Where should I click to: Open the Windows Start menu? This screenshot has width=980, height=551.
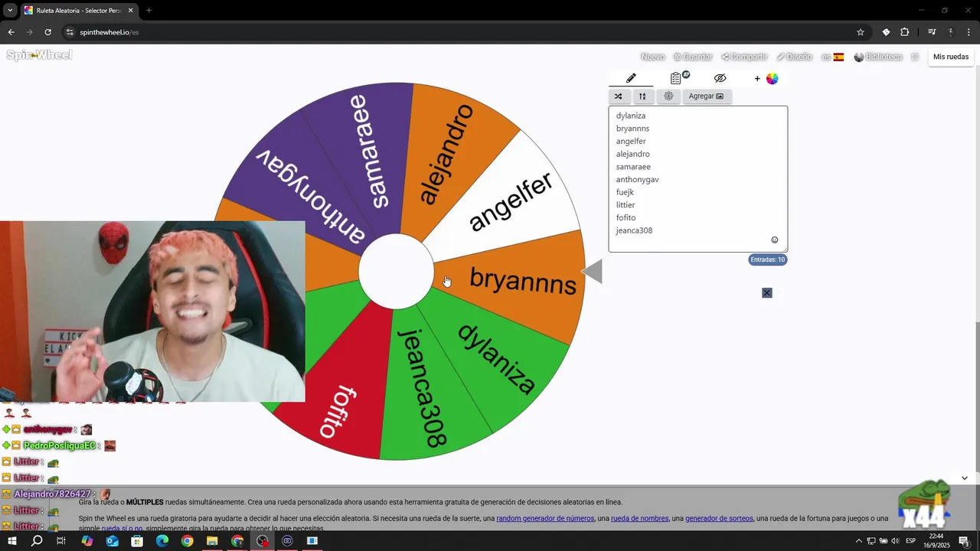[12, 541]
